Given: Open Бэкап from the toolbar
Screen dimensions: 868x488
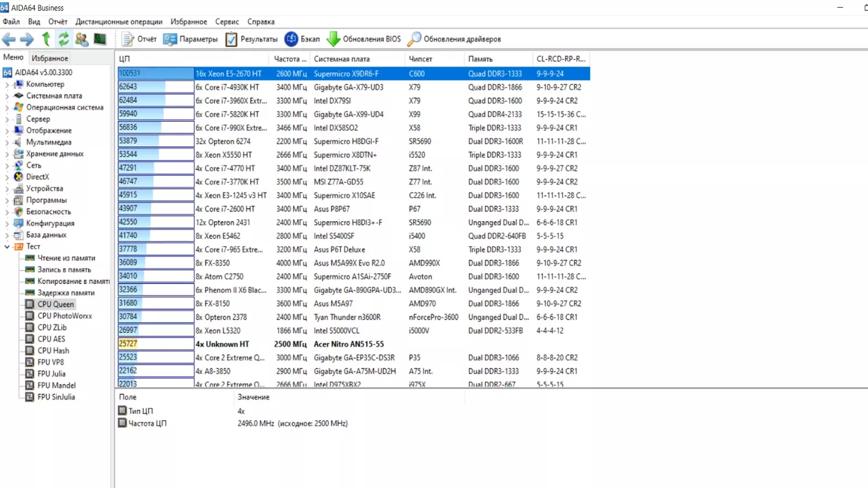Looking at the screenshot, I should pyautogui.click(x=302, y=39).
